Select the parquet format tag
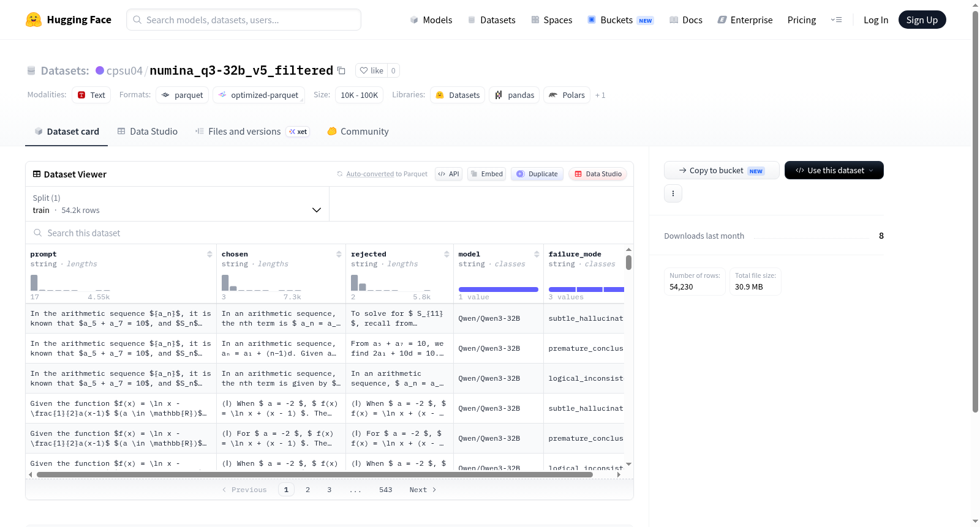The width and height of the screenshot is (980, 527). pos(183,95)
